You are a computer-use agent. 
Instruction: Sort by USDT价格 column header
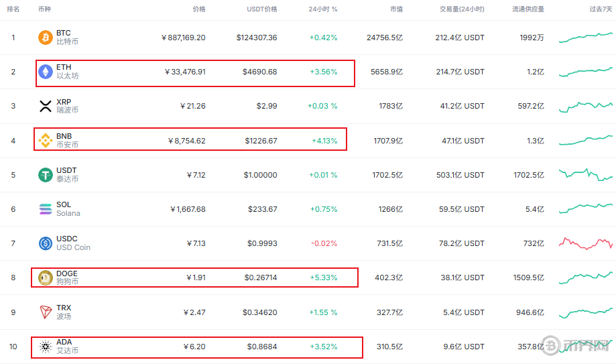tap(262, 9)
